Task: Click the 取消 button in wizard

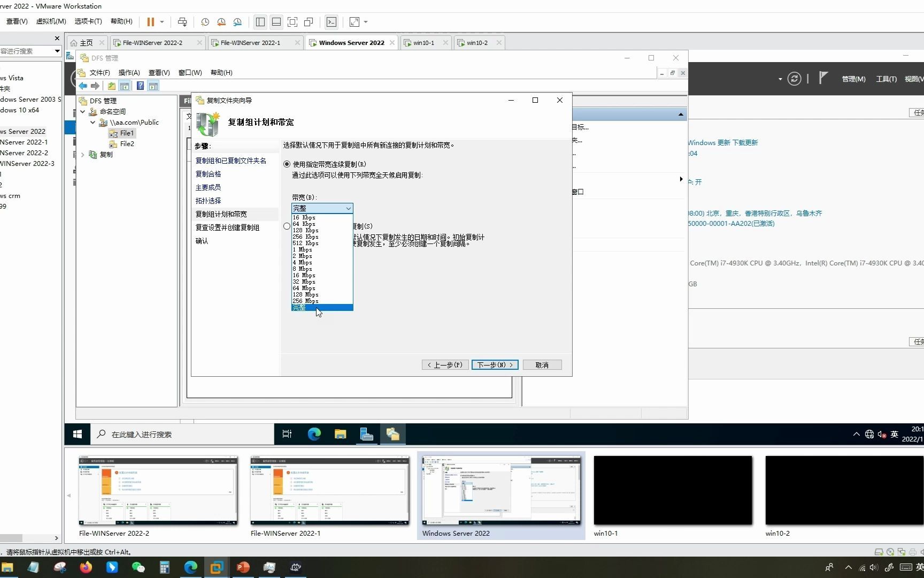Action: click(542, 365)
